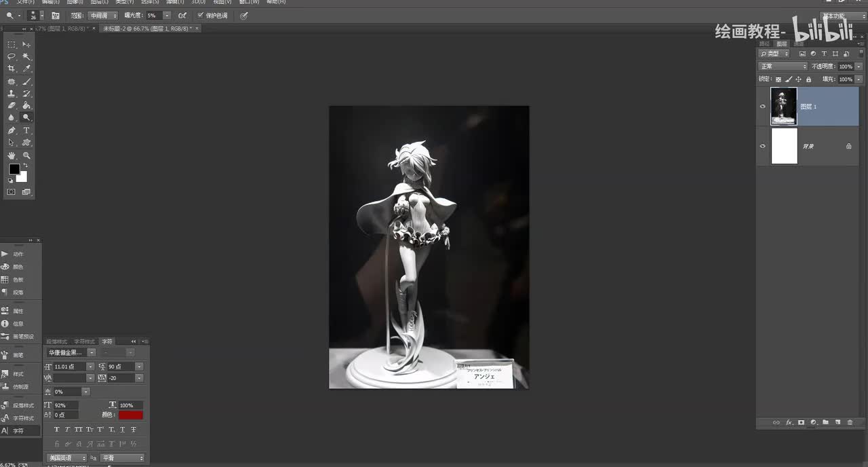Switch to the 字符样式 tab
Image resolution: width=868 pixels, height=467 pixels.
[85, 341]
